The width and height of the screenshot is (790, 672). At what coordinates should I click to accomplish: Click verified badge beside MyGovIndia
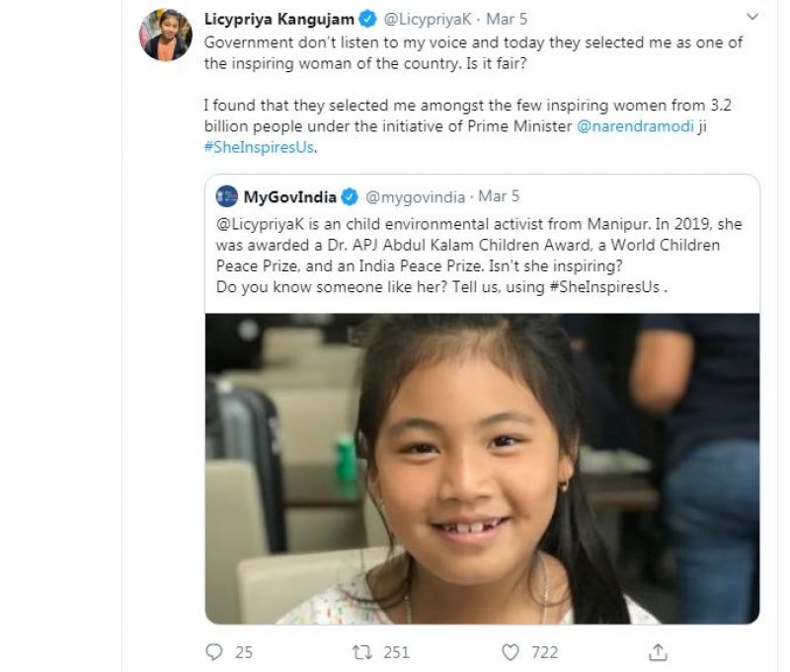pos(348,195)
